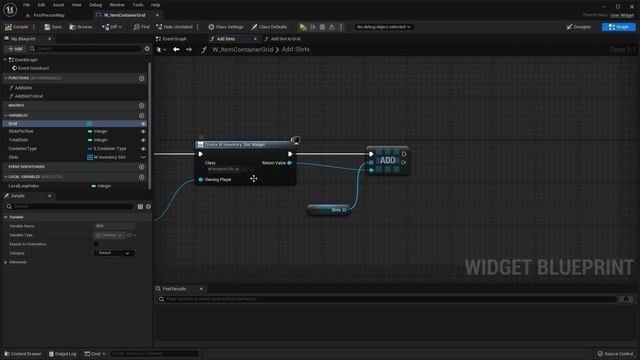This screenshot has width=640, height=360.
Task: Click Slots array type icon
Action: point(90,157)
